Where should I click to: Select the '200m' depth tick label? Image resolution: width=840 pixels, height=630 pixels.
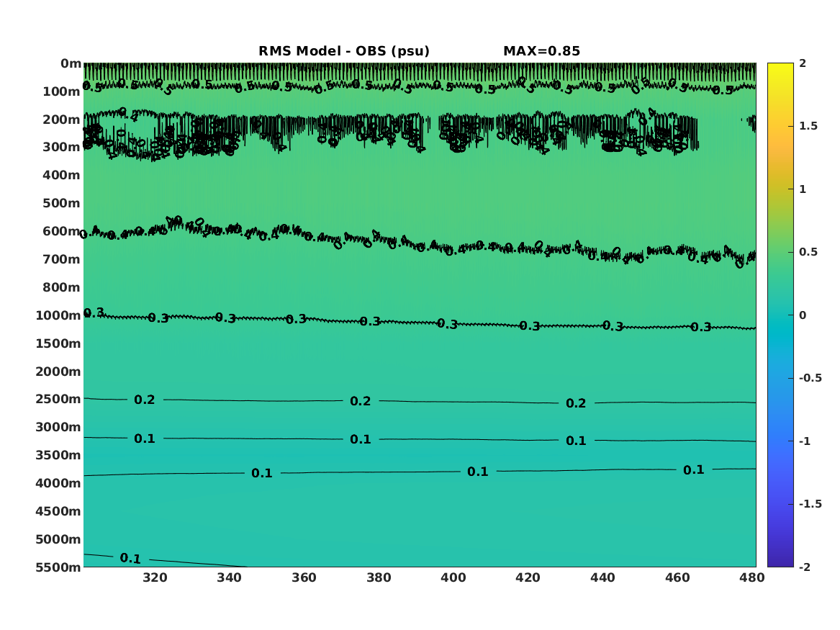tap(62, 120)
